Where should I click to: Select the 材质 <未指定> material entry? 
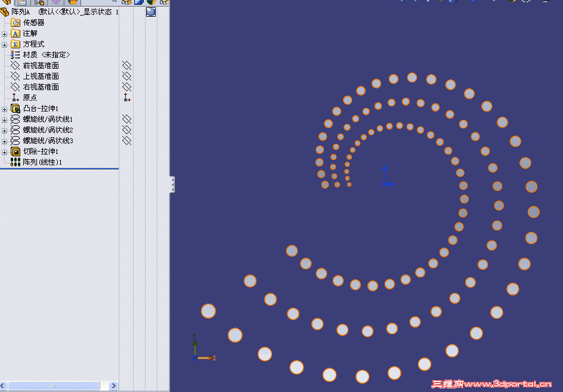point(40,55)
